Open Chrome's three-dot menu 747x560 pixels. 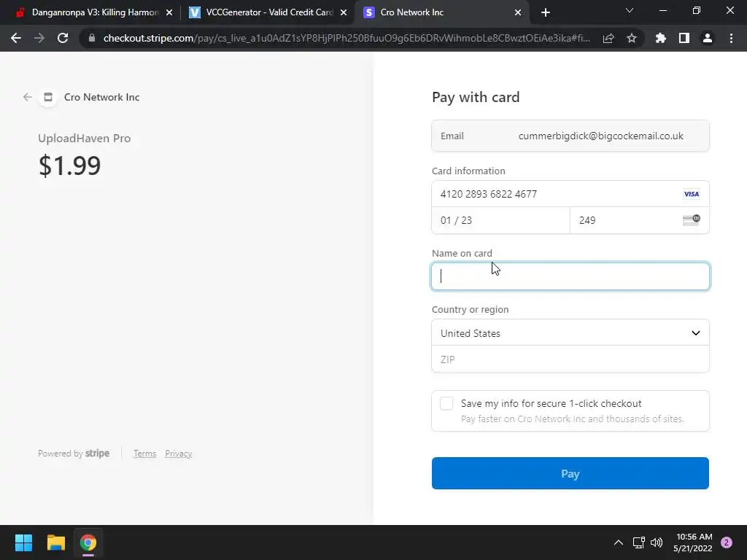tap(731, 38)
